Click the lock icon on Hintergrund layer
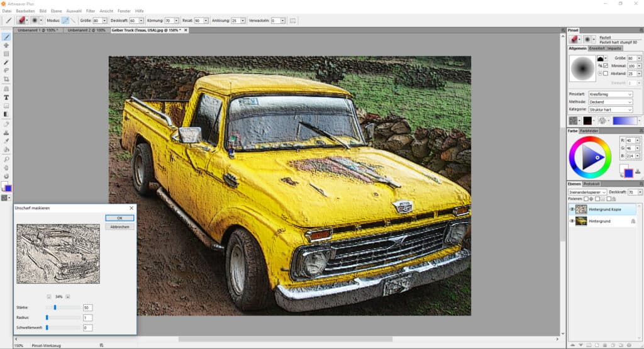644x349 pixels. tap(633, 221)
